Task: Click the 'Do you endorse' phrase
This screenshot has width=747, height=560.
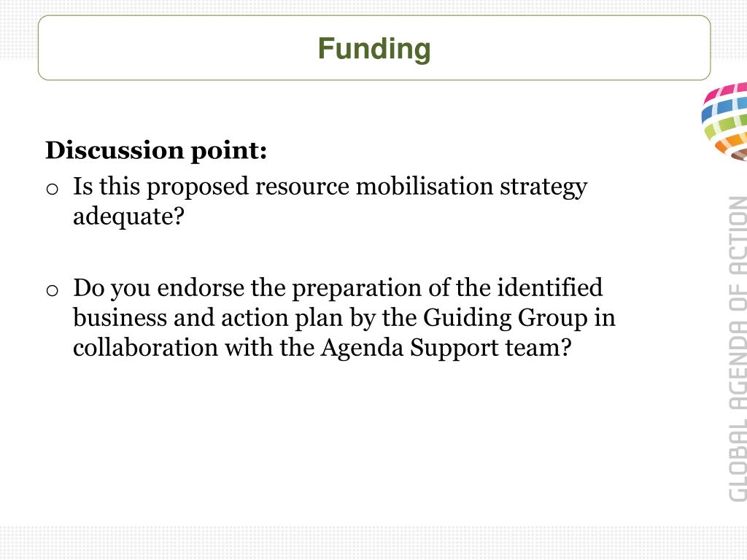Action: 158,288
